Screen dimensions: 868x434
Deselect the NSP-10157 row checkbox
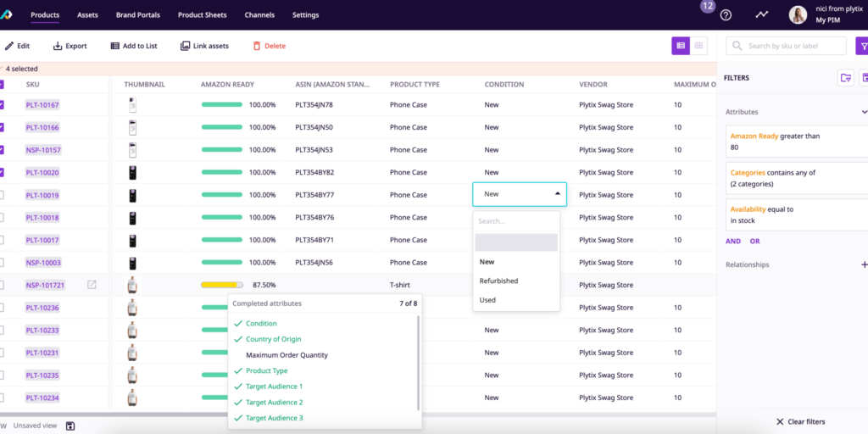[2, 150]
